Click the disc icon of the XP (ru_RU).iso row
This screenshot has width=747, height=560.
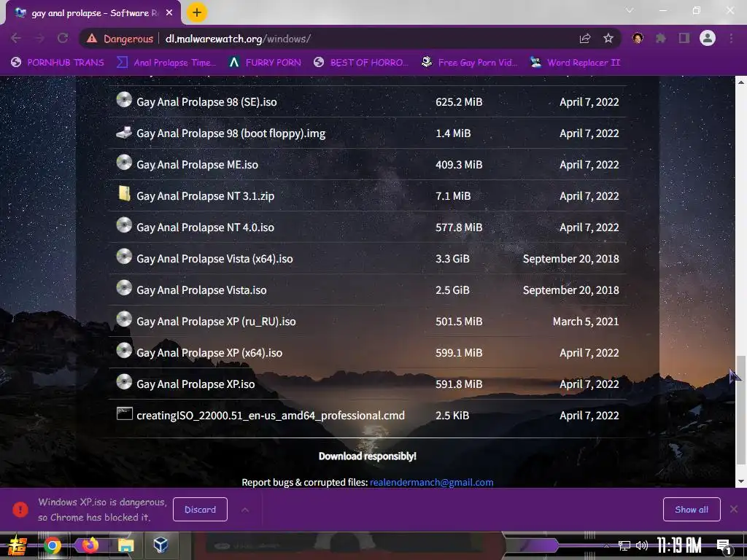coord(124,319)
